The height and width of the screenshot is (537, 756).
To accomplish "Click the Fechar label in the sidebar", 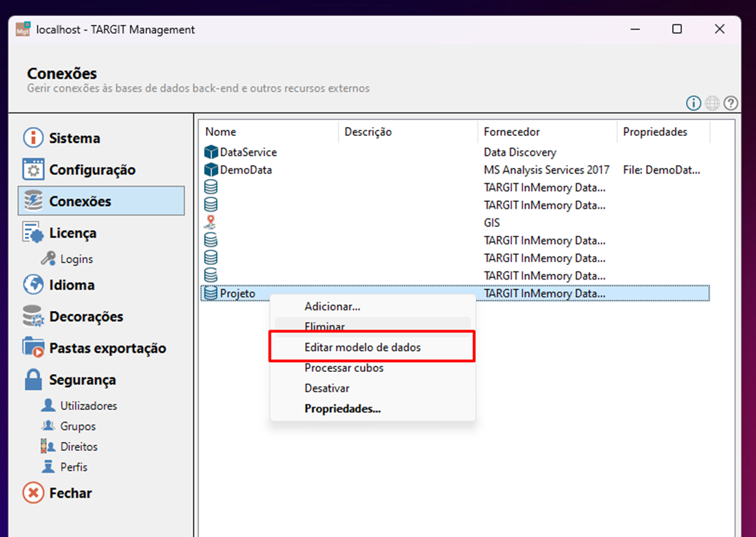I will 70,493.
